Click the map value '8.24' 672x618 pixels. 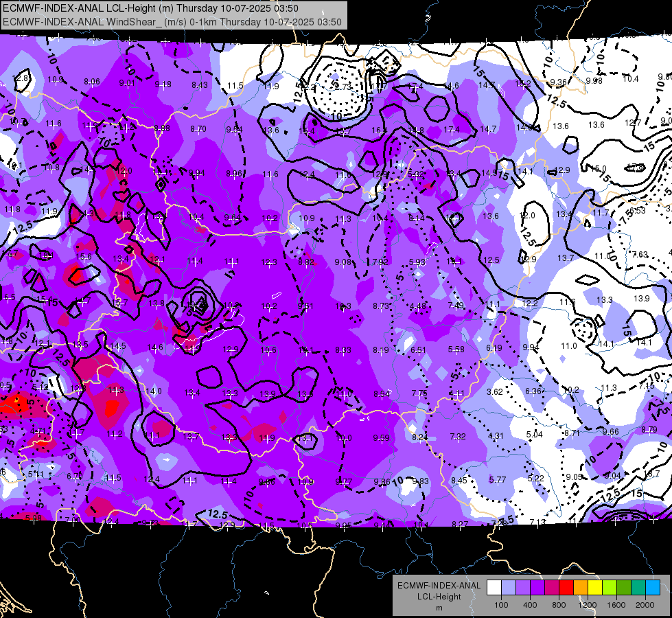click(x=419, y=437)
